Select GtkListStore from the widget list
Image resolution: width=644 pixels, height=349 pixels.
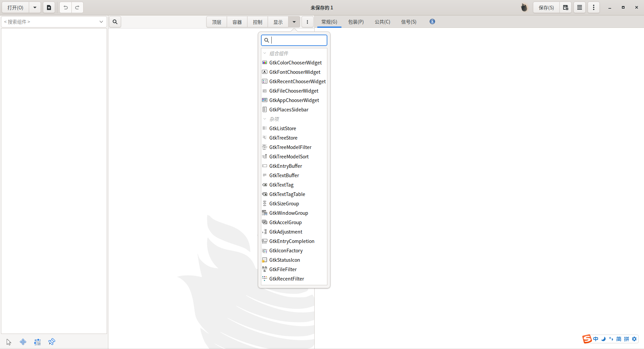(x=283, y=128)
